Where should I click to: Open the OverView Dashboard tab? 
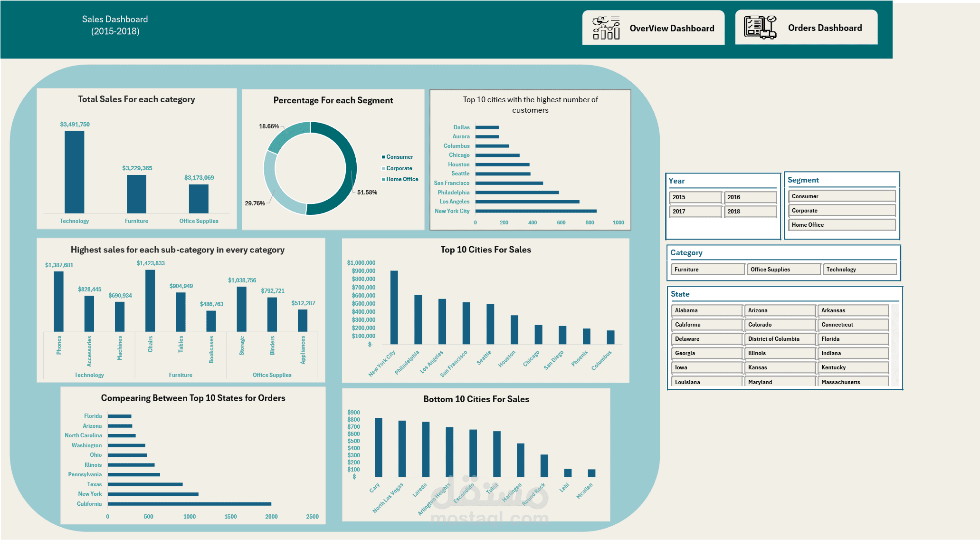click(x=671, y=29)
